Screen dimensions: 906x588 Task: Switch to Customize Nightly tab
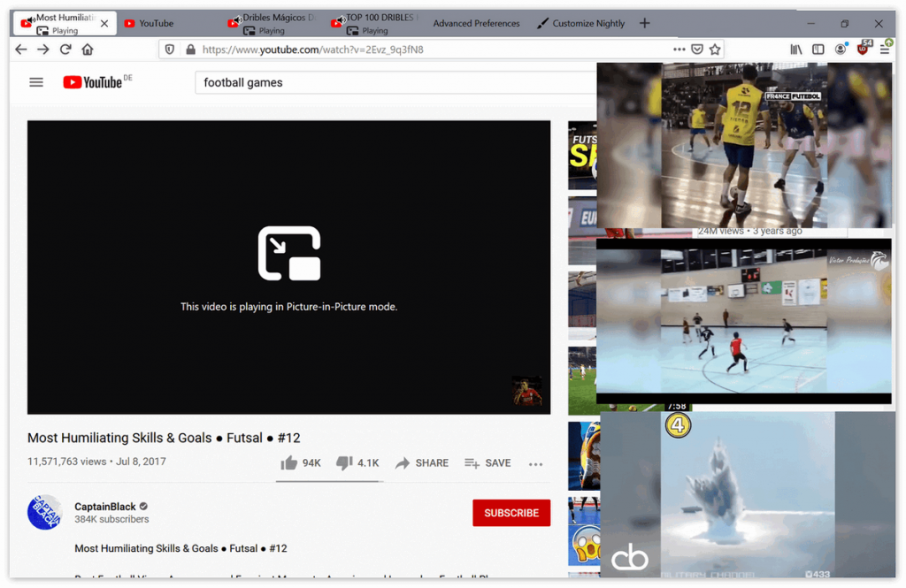click(580, 24)
